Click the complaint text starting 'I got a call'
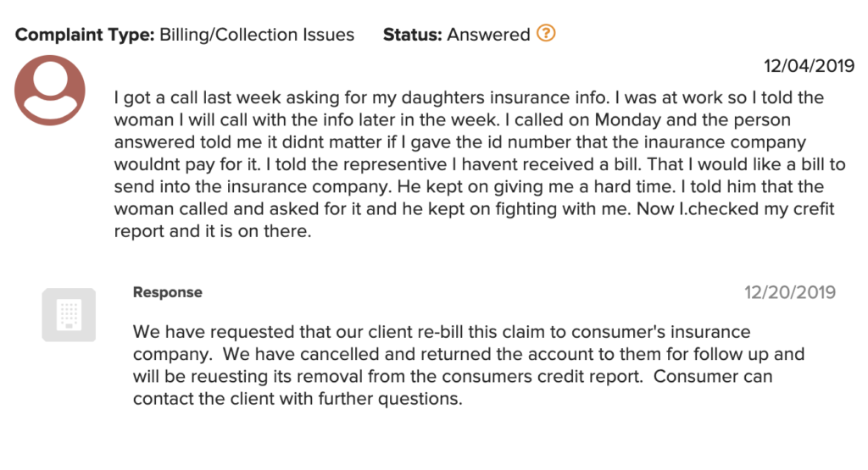The image size is (868, 470). tap(480, 164)
